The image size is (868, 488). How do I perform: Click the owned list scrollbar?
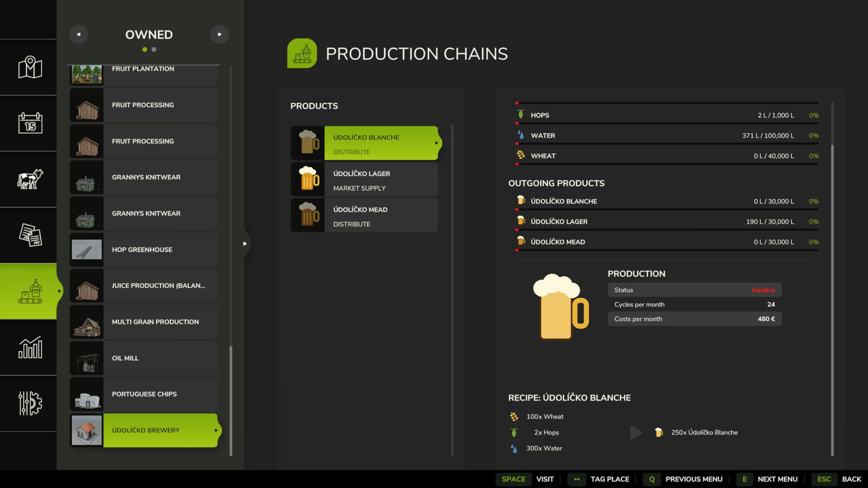tap(231, 400)
